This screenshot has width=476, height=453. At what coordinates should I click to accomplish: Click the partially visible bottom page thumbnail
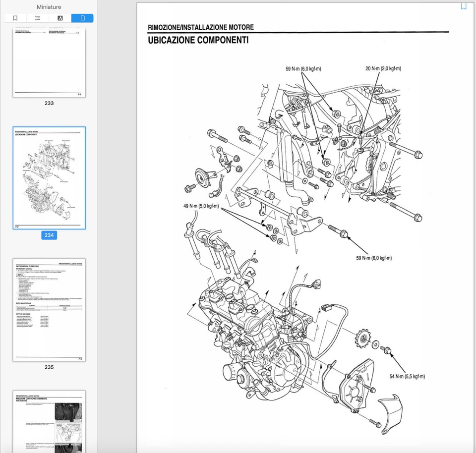49,421
